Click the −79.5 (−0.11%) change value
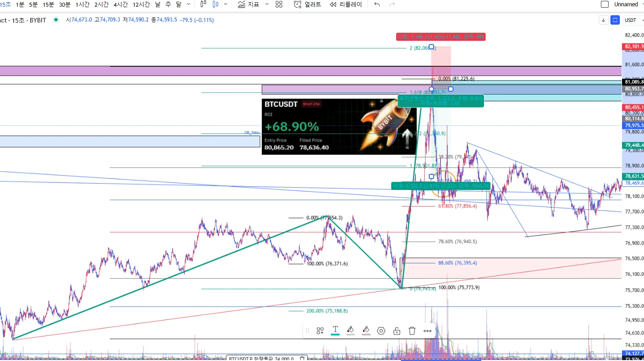644x361 pixels. [x=197, y=20]
